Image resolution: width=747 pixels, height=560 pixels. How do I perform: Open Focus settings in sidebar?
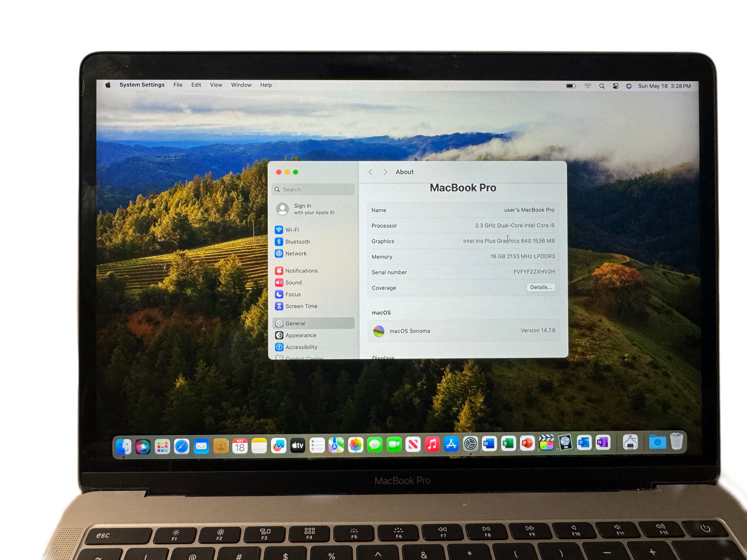click(x=313, y=294)
